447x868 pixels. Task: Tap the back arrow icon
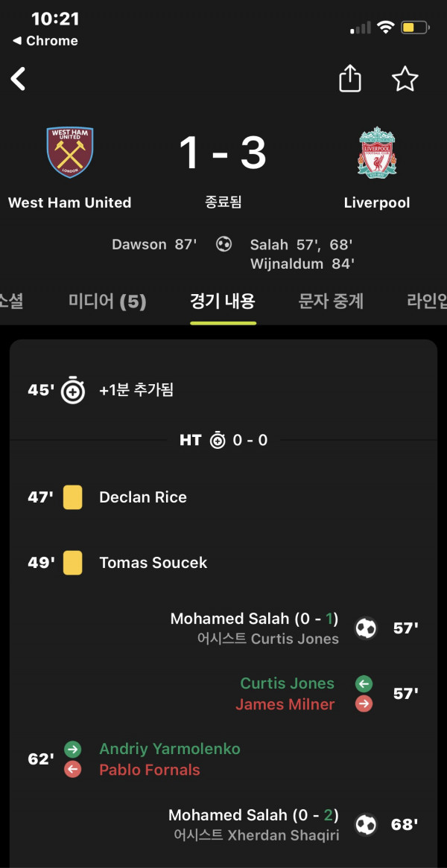tap(19, 79)
